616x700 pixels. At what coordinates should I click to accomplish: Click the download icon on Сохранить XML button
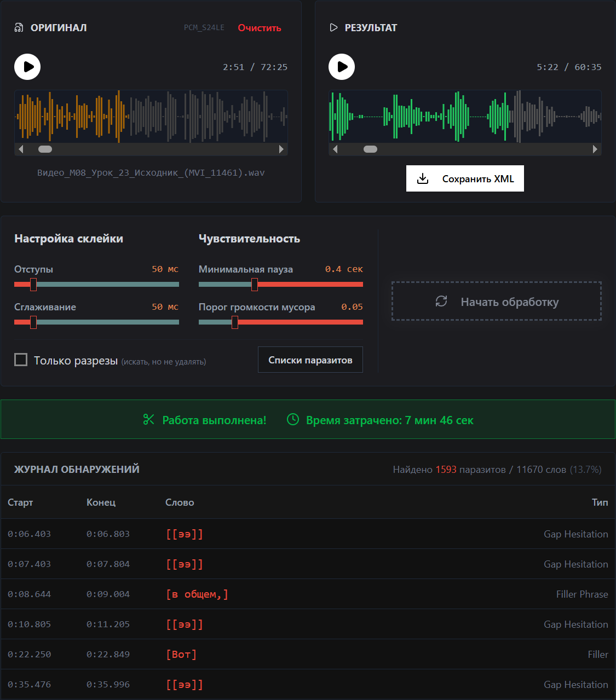tap(422, 178)
